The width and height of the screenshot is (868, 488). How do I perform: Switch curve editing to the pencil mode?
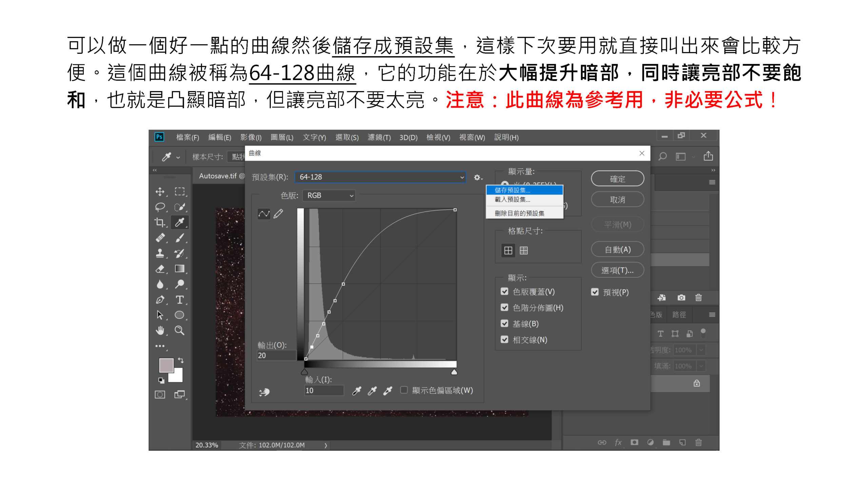(x=277, y=213)
